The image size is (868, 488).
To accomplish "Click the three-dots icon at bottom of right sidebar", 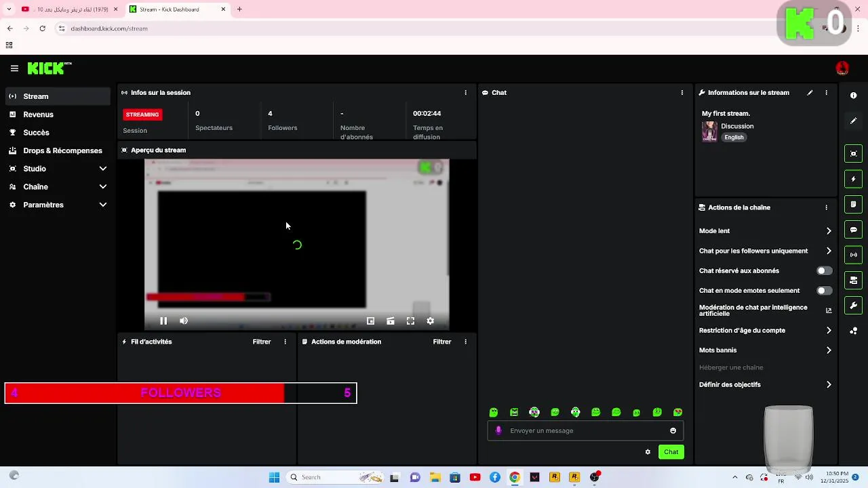I will [x=854, y=331].
